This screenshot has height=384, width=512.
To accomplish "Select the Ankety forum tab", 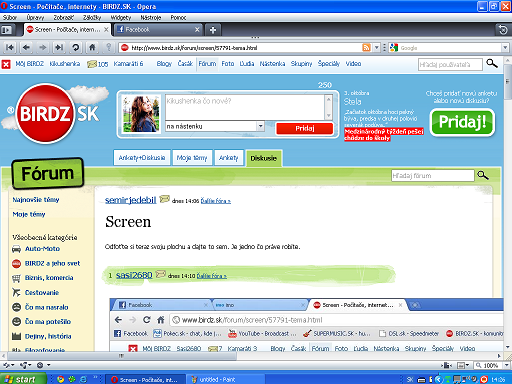I will [228, 158].
